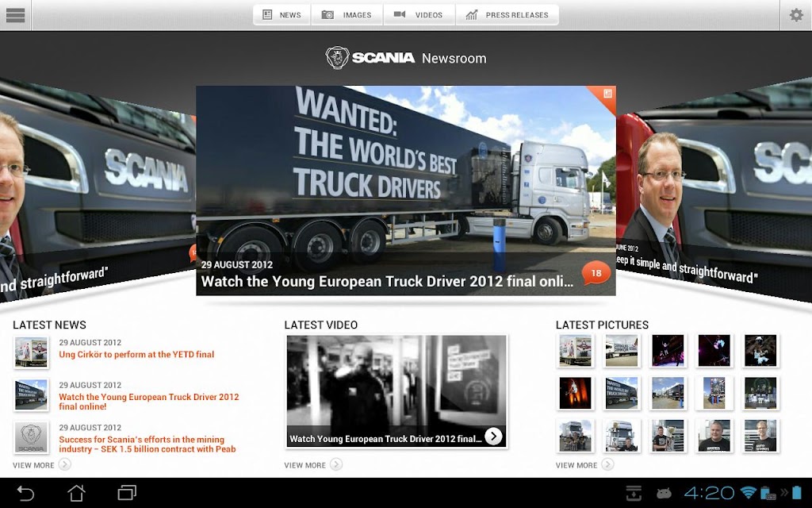Open third picture in Latest Pictures top row
This screenshot has width=812, height=508.
pos(668,351)
